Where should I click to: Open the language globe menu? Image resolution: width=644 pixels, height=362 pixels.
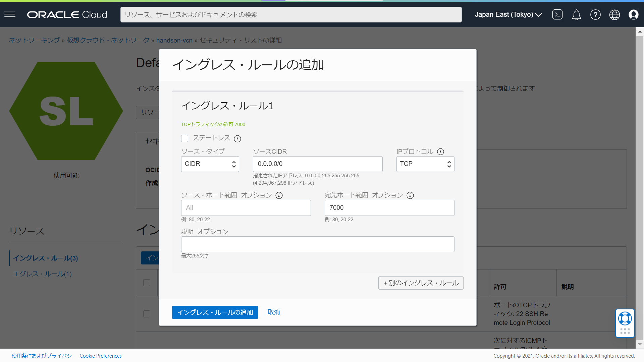(614, 14)
